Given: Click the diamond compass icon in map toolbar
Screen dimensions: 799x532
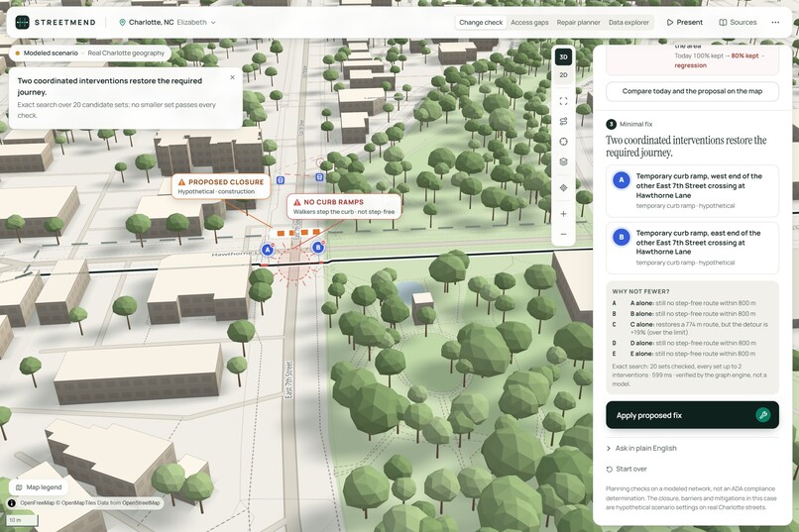Looking at the screenshot, I should [563, 188].
